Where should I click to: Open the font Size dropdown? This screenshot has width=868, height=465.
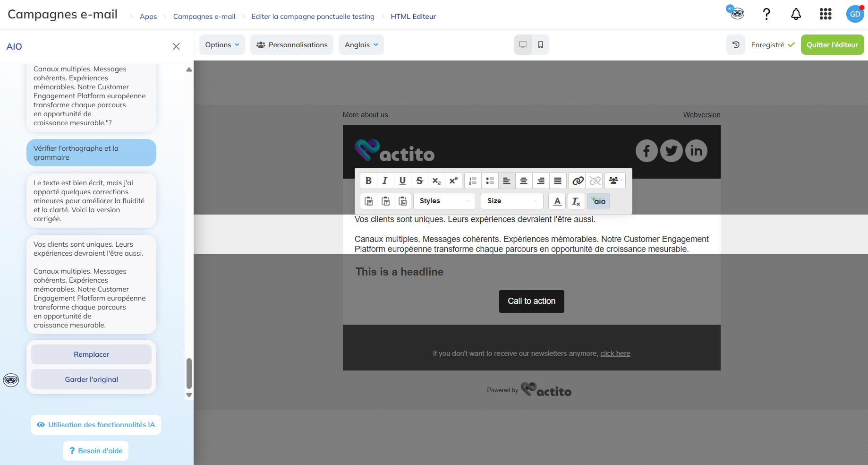pos(512,201)
